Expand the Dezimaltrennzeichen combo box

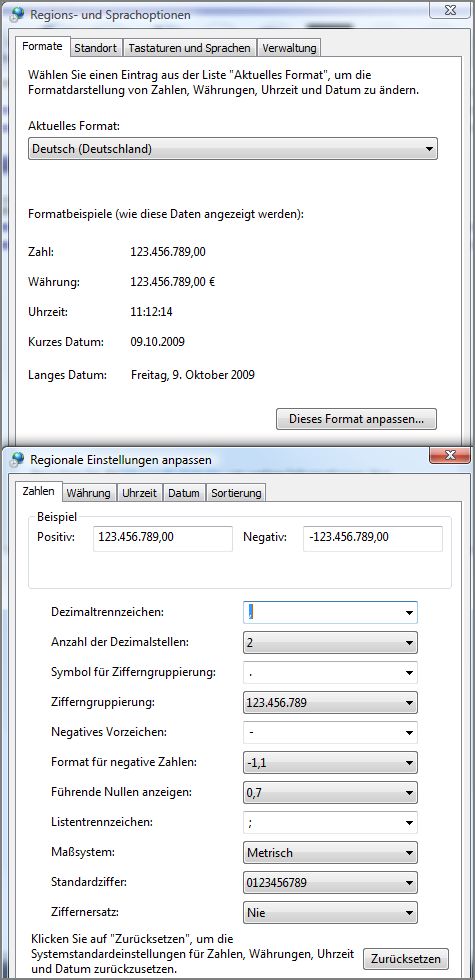[x=330, y=612]
